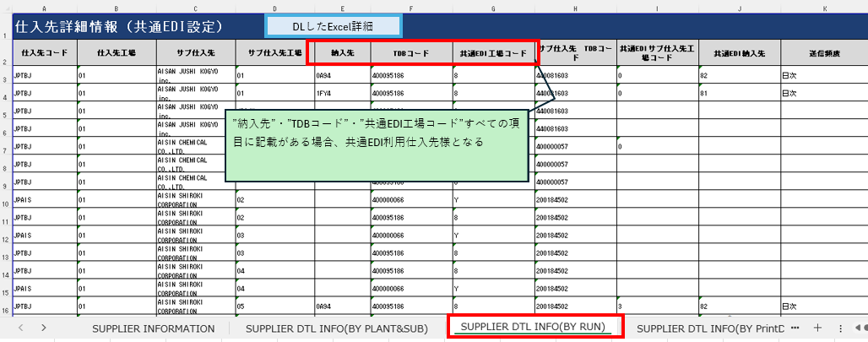Click the previous sheet navigation arrow
868x342 pixels.
click(20, 327)
